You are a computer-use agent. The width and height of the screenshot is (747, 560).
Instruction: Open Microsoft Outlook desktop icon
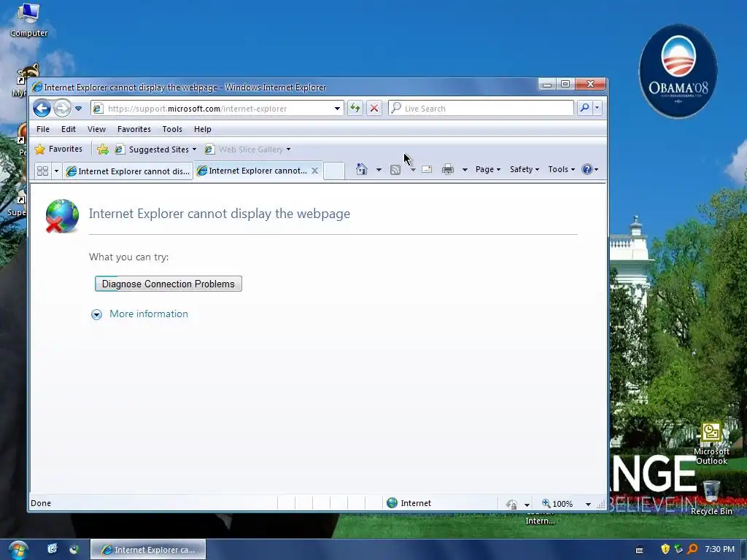[x=711, y=443]
